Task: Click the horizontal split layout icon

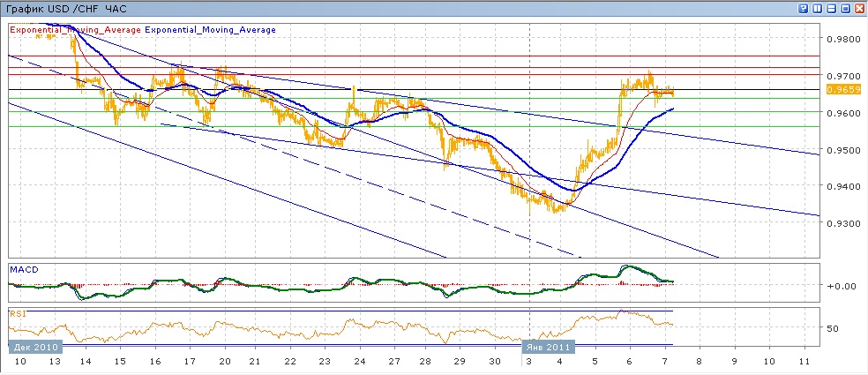Action: pyautogui.click(x=831, y=8)
